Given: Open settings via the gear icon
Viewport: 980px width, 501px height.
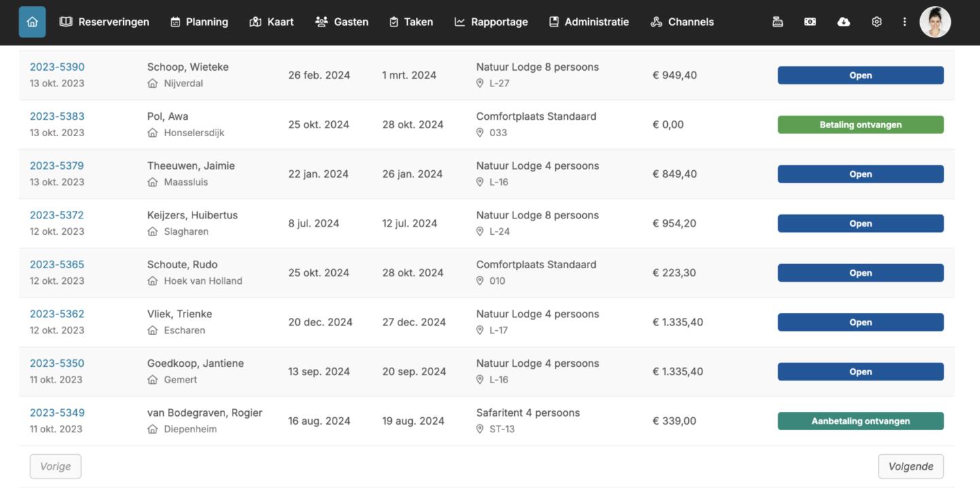Looking at the screenshot, I should (x=877, y=22).
